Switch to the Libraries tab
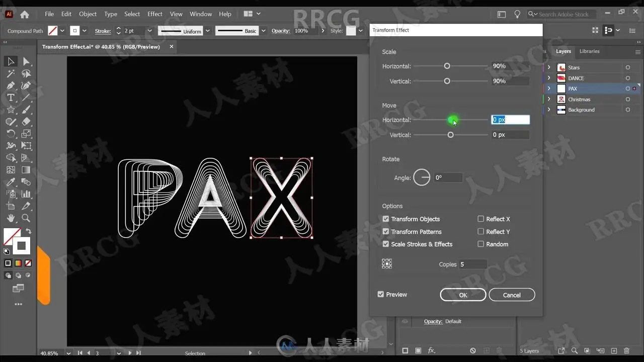The height and width of the screenshot is (362, 644). pos(589,51)
